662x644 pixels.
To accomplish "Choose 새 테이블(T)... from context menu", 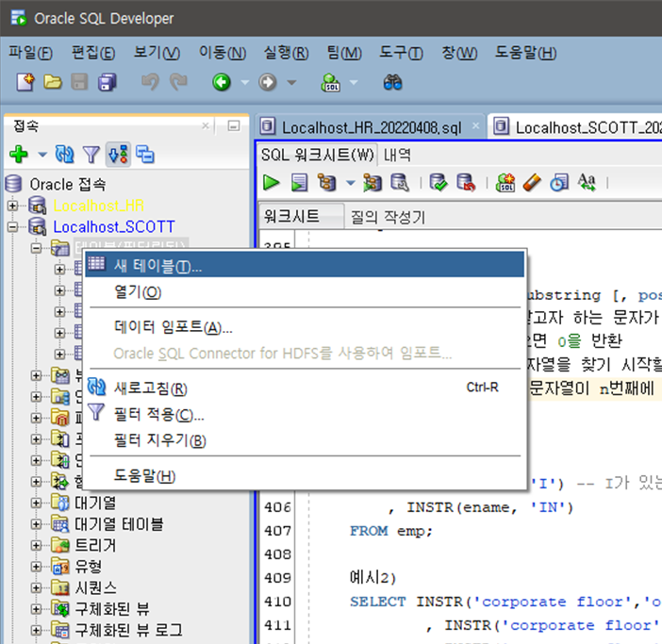I will (x=305, y=265).
